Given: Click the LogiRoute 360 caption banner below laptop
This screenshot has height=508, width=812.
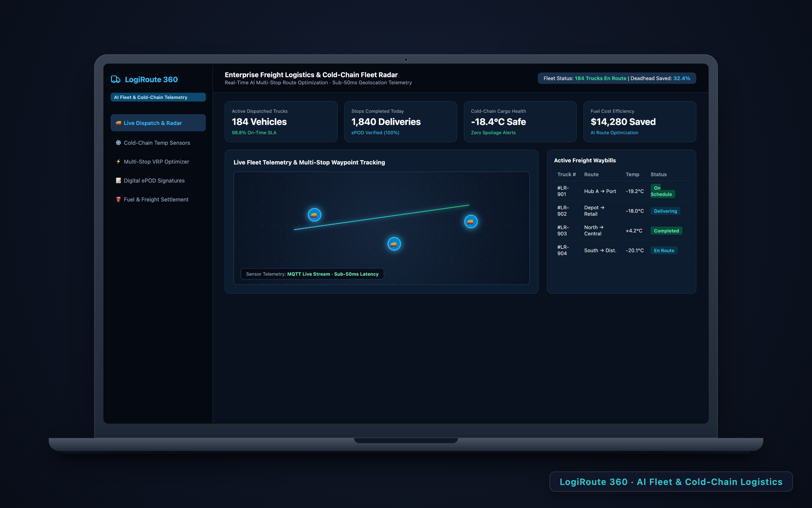Looking at the screenshot, I should [x=671, y=482].
